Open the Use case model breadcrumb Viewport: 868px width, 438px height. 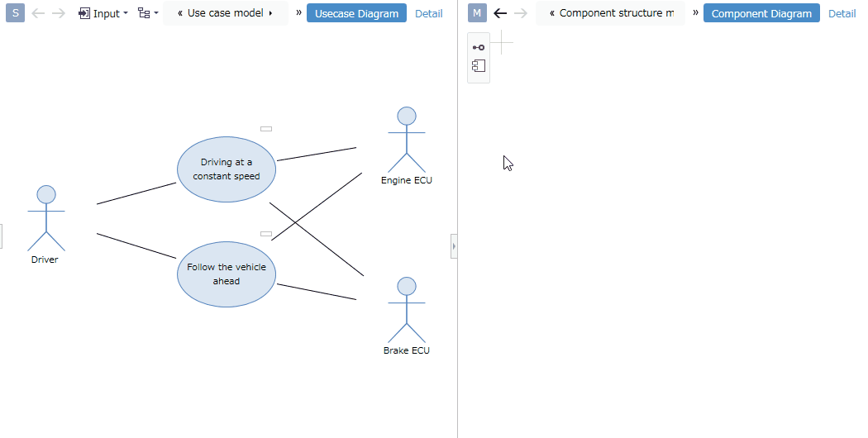pyautogui.click(x=226, y=12)
